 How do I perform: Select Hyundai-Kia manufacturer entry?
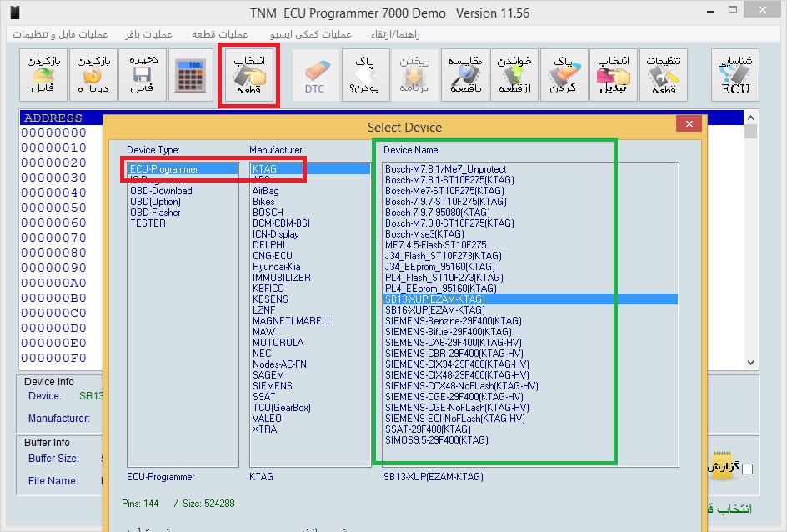pyautogui.click(x=277, y=267)
